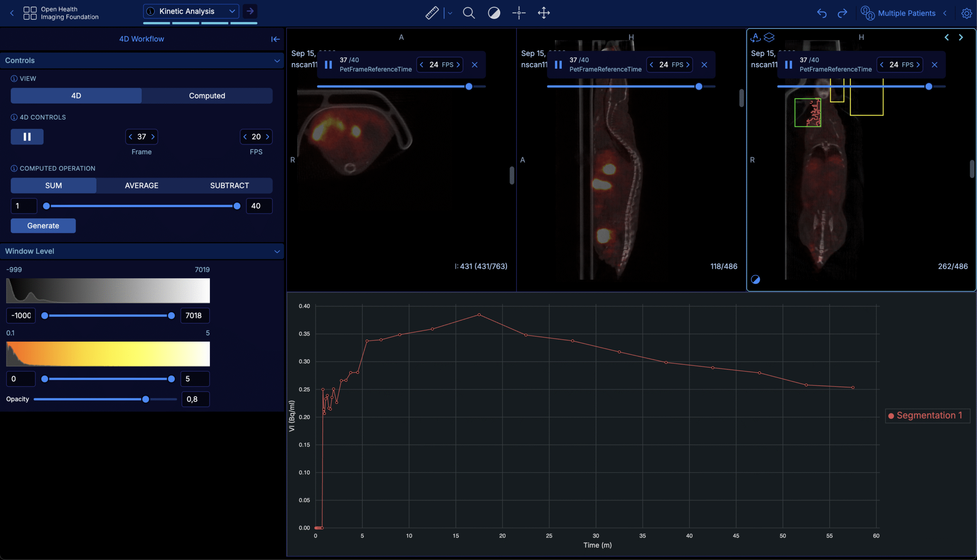
Task: Collapse the 4D Workflow sidebar
Action: click(275, 39)
